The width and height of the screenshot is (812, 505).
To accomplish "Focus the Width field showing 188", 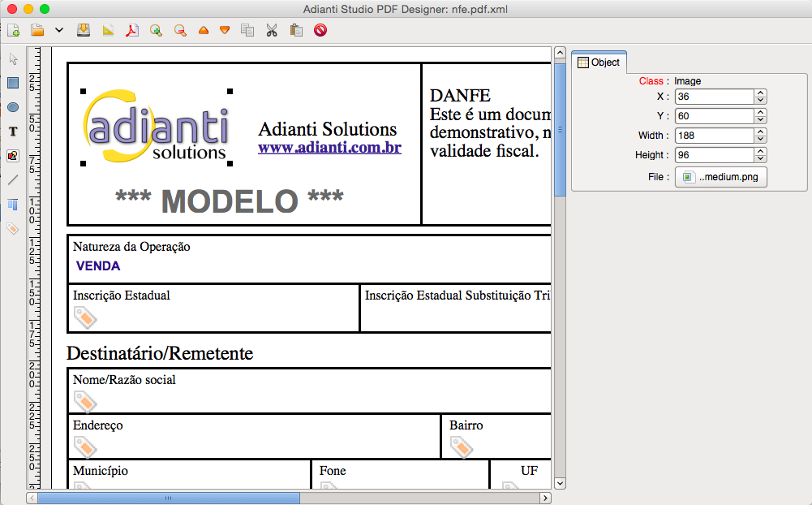I will pyautogui.click(x=714, y=136).
